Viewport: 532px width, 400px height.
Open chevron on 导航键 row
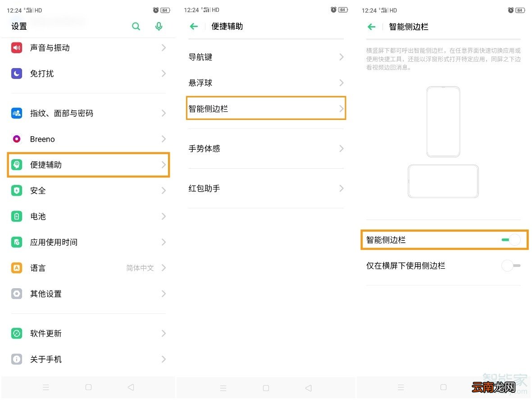(341, 57)
